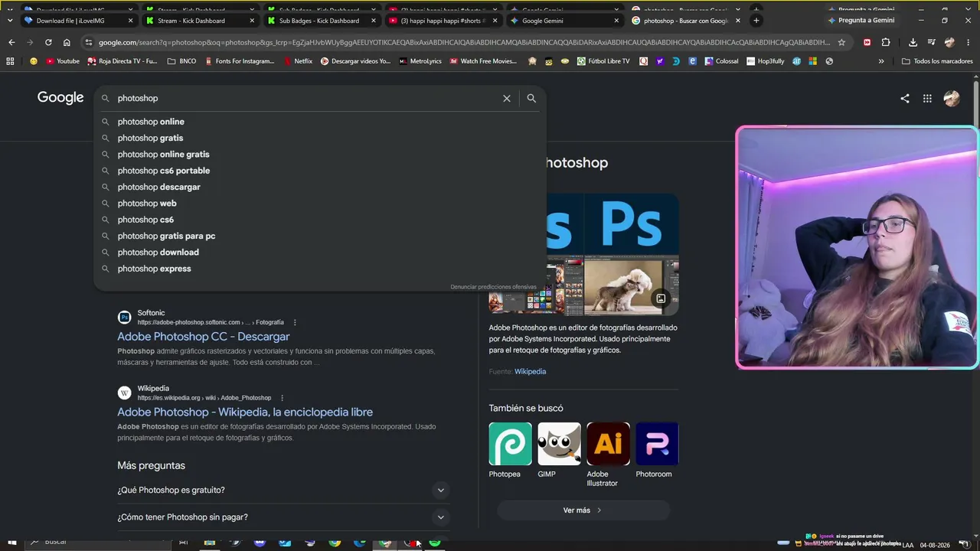Screen dimensions: 980x551
Task: Open the Youtube bookmark
Action: pyautogui.click(x=63, y=61)
